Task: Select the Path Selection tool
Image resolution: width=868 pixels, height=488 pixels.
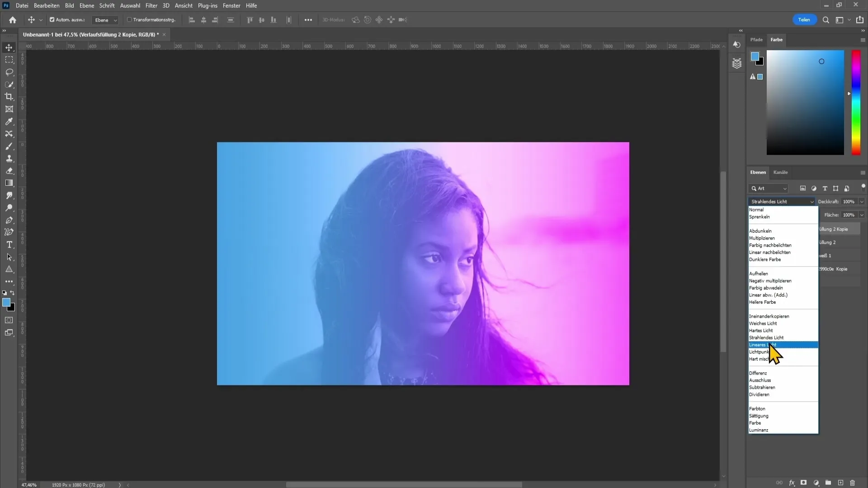Action: click(x=9, y=257)
